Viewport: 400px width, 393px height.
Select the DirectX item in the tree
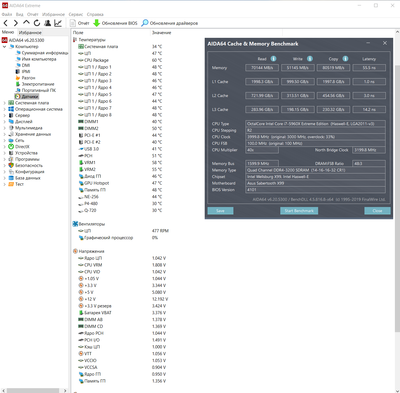pos(22,147)
